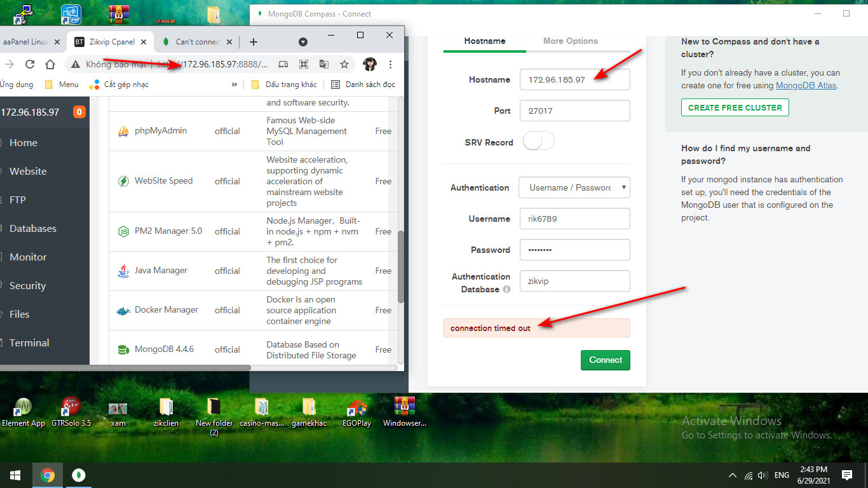This screenshot has width=868, height=488.
Task: Open the Chrome three-dot menu
Action: [x=390, y=64]
